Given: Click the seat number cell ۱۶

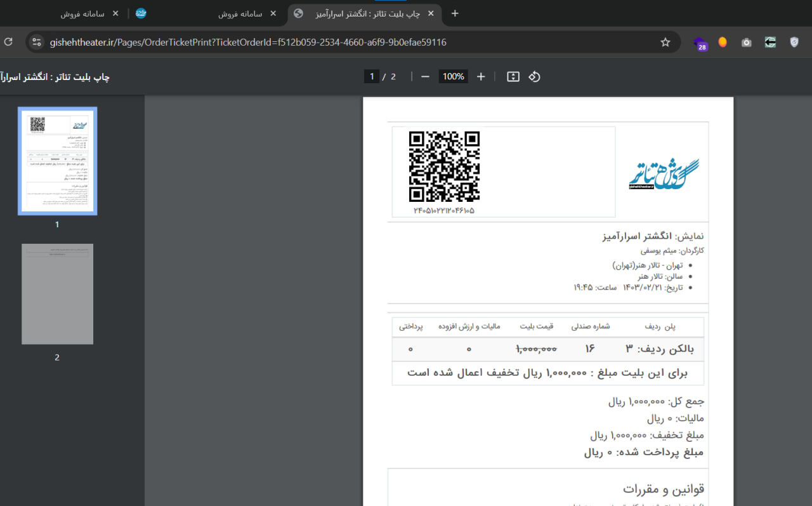Looking at the screenshot, I should (x=590, y=349).
